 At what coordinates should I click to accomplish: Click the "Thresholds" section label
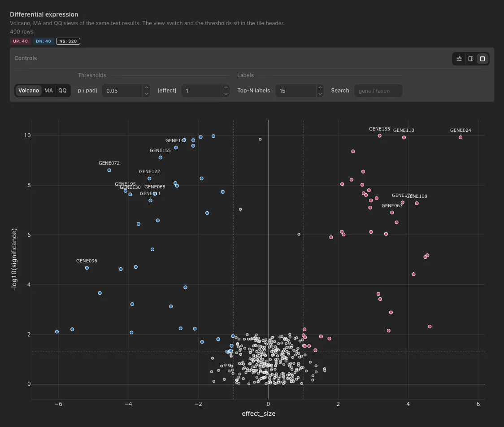pyautogui.click(x=92, y=75)
